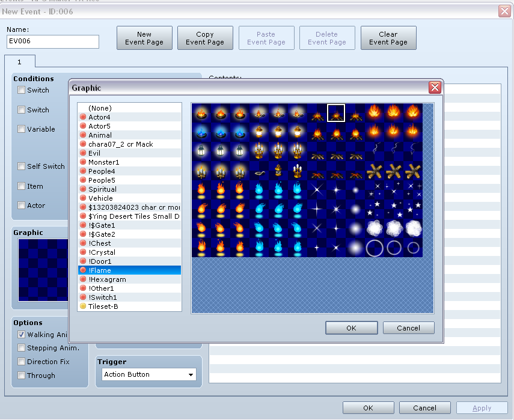Click the red icon beside !Other1

pos(84,288)
